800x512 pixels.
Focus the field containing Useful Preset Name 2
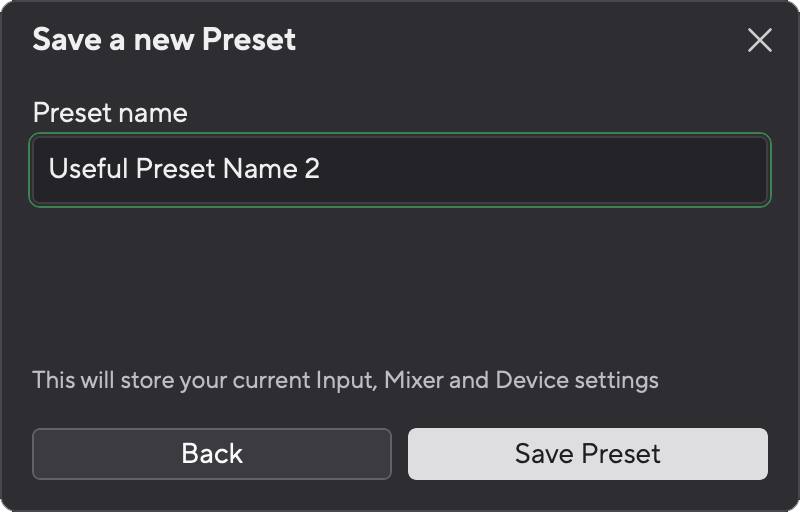(x=400, y=169)
